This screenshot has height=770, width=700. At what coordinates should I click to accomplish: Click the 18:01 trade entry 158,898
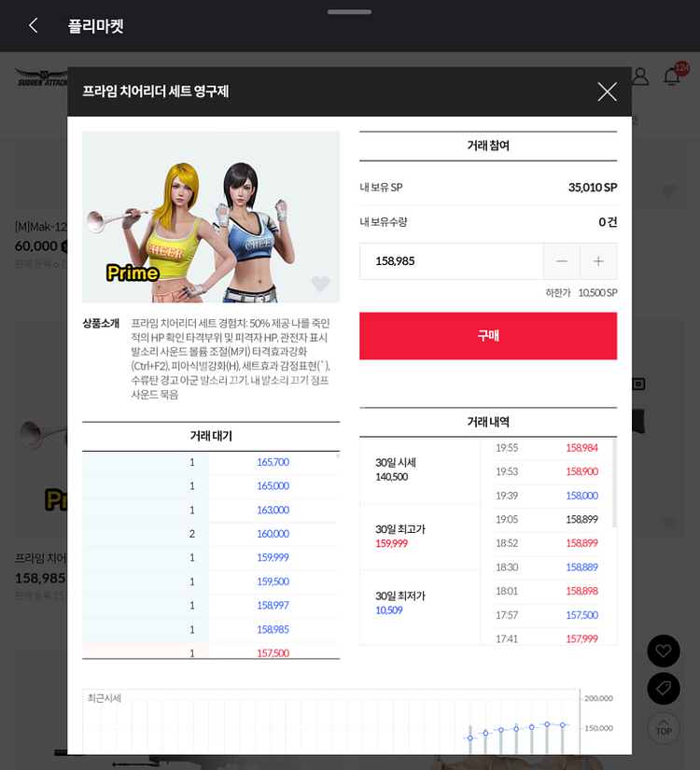pyautogui.click(x=546, y=591)
